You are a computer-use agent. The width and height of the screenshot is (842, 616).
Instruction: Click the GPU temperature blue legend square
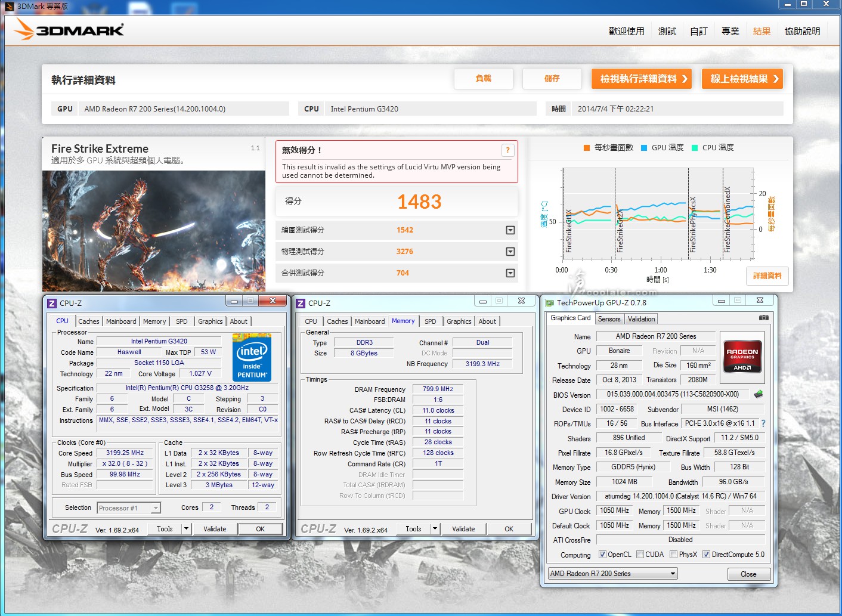tap(644, 148)
